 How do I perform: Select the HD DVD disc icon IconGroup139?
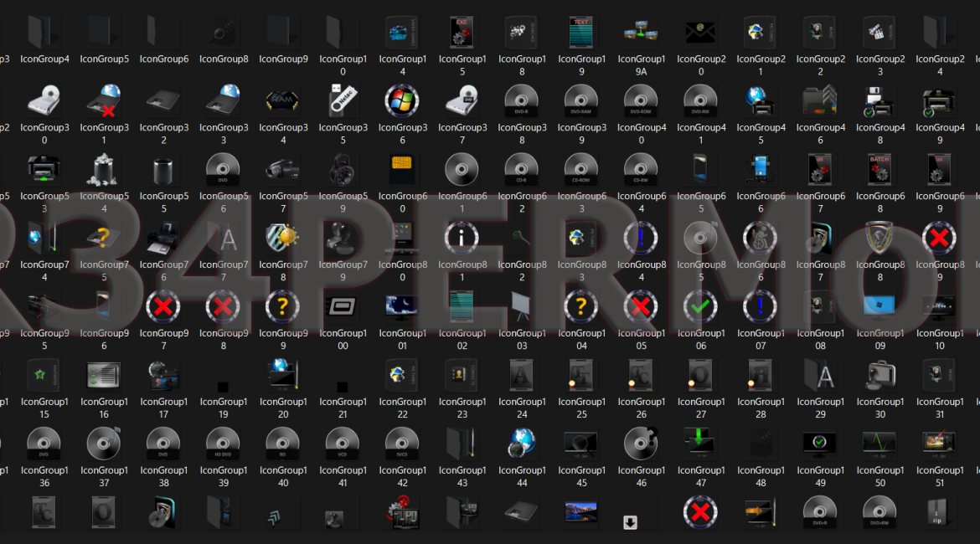pyautogui.click(x=223, y=444)
